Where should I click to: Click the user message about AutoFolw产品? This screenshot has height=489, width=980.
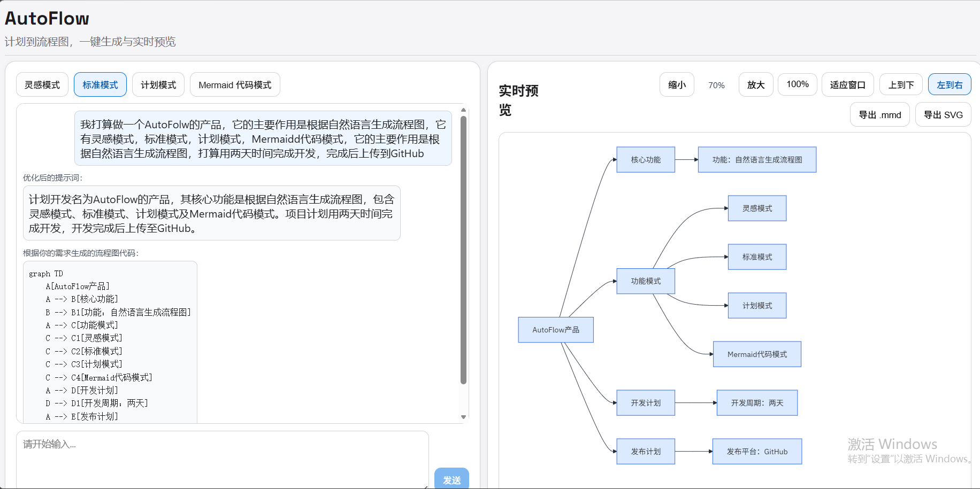(x=263, y=138)
